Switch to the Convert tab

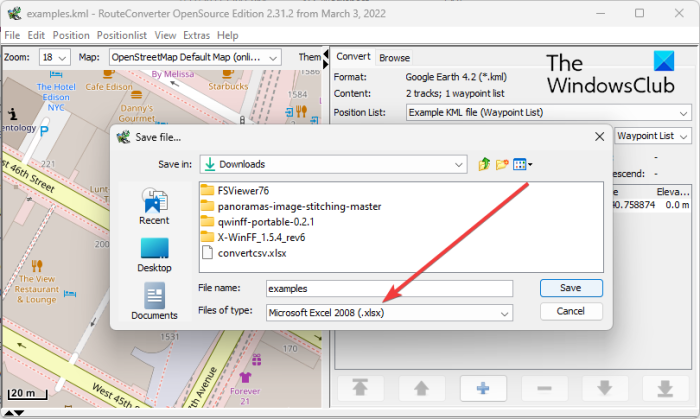tap(353, 57)
